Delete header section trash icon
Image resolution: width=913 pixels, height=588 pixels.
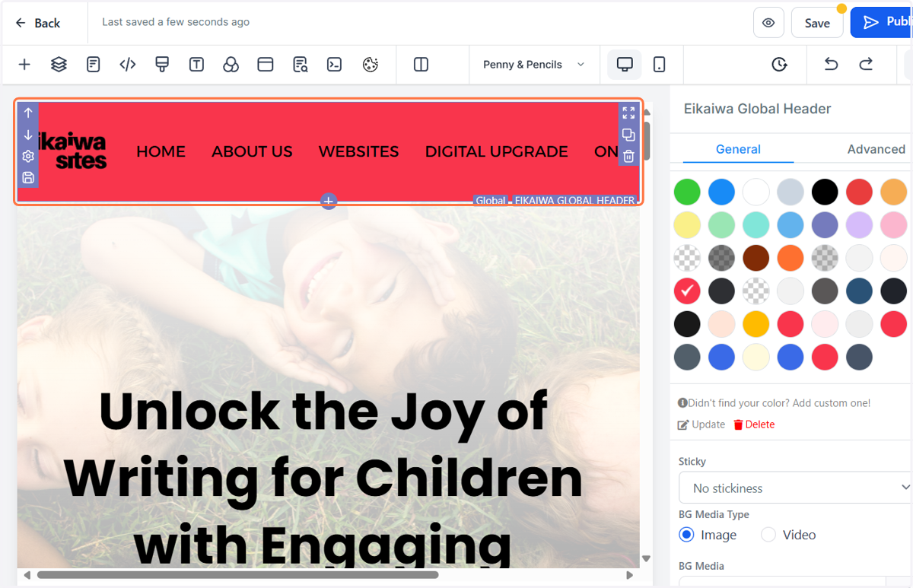coord(628,156)
